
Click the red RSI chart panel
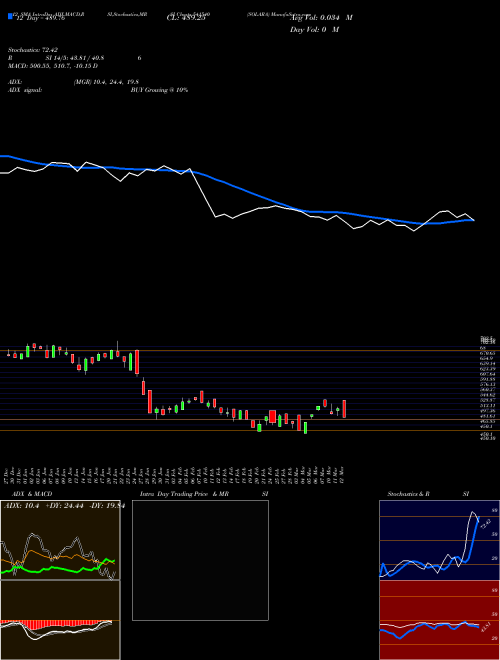(439, 620)
